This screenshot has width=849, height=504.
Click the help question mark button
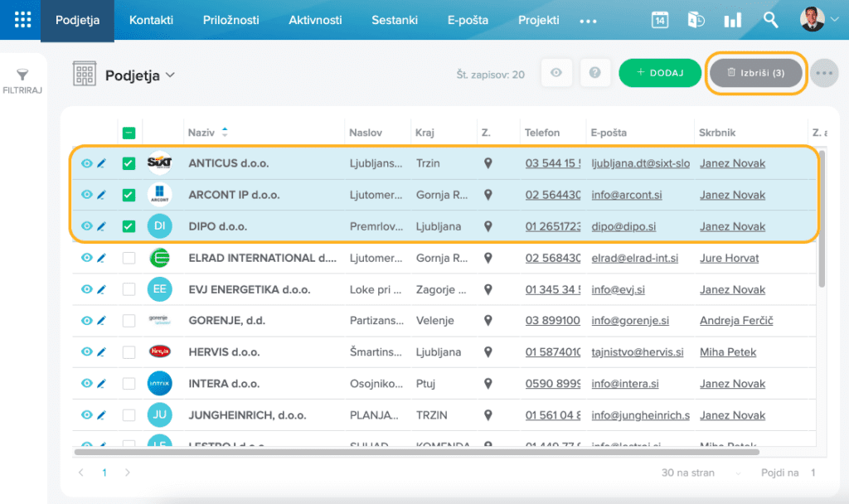point(594,73)
